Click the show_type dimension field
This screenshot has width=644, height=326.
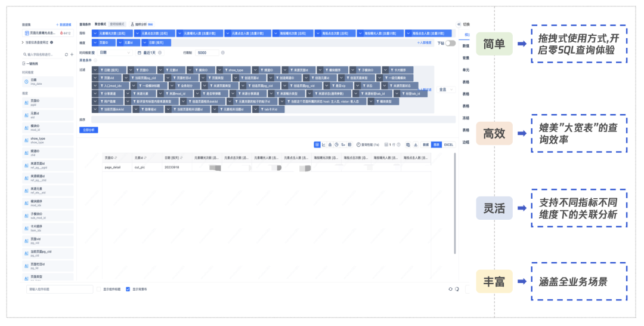pos(48,140)
